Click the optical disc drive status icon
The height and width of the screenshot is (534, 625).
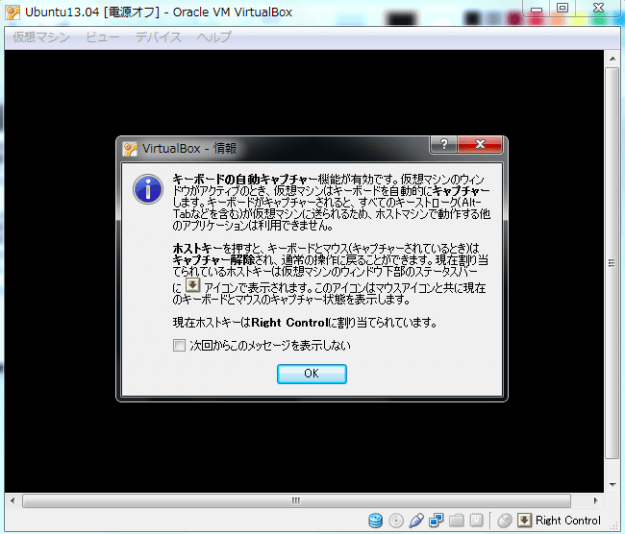coord(396,520)
